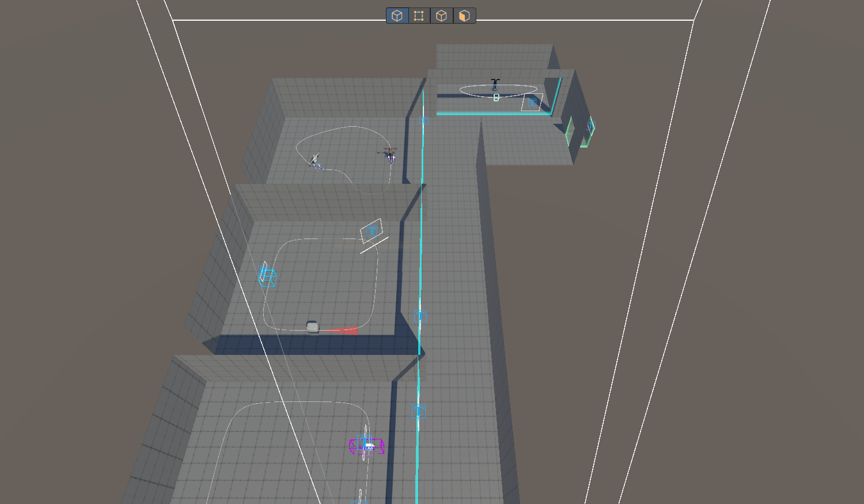Select the text gizmo on the upper-right platform
Viewport: 864px width, 504px height.
[x=533, y=103]
